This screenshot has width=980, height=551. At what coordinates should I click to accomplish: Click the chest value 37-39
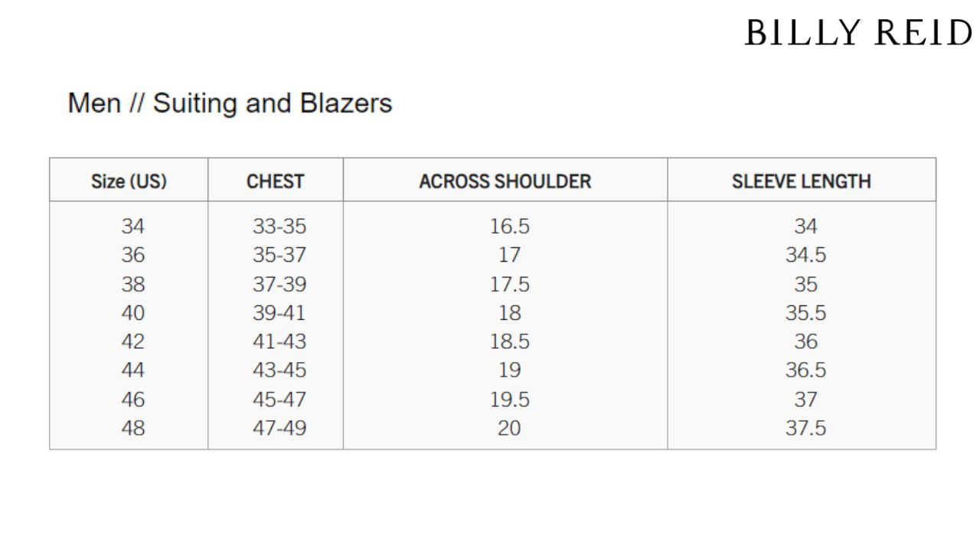[x=279, y=284]
